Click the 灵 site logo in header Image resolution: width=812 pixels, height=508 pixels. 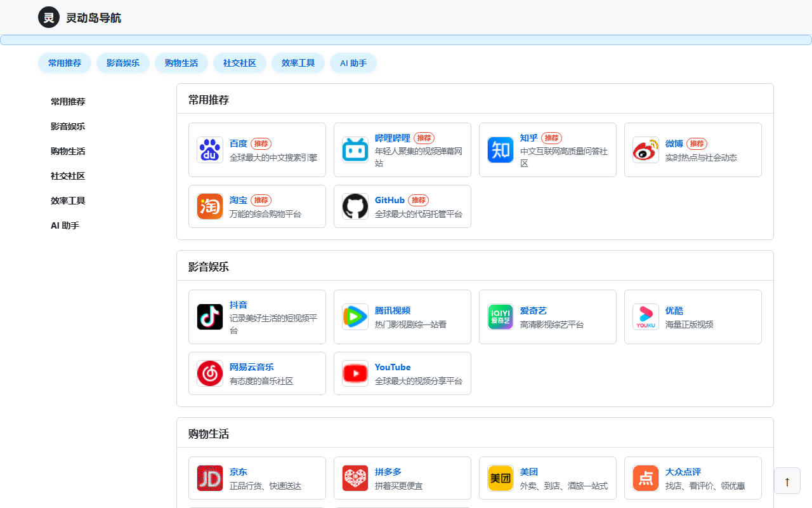tap(49, 17)
